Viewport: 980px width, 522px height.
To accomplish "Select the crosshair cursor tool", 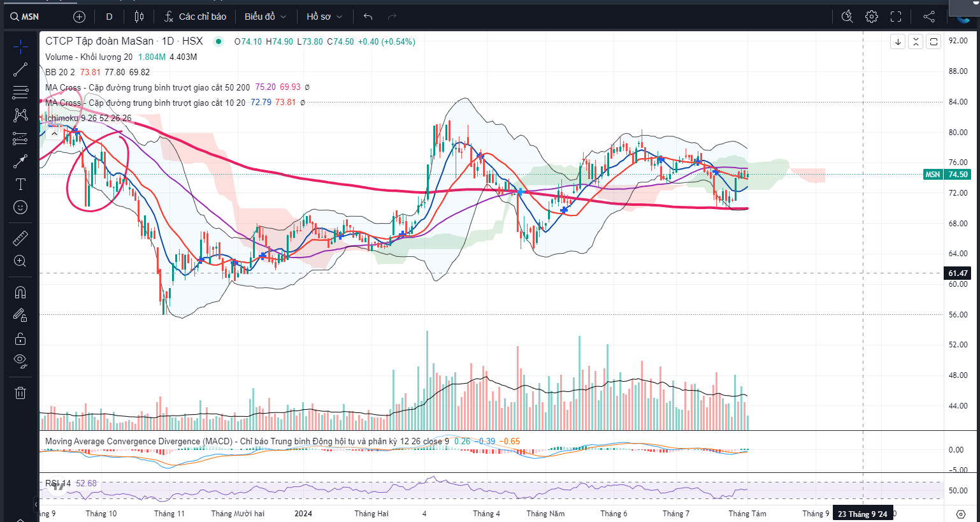I will click(x=20, y=47).
